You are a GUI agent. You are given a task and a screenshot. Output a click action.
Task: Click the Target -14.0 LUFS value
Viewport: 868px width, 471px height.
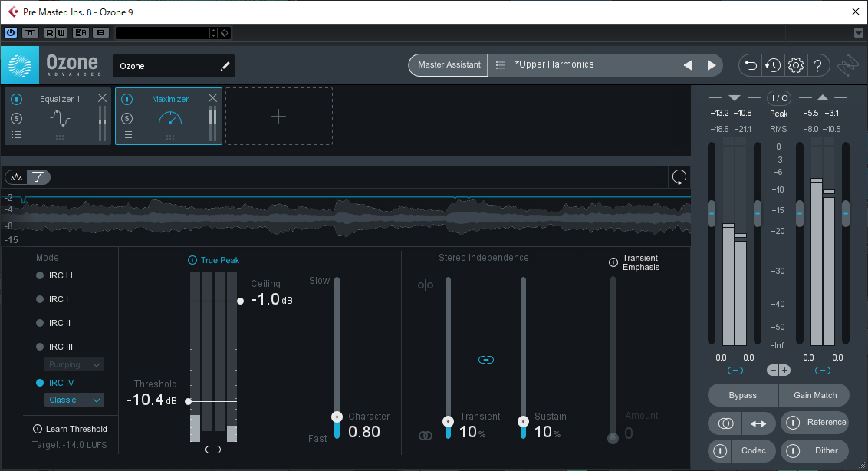[69, 445]
